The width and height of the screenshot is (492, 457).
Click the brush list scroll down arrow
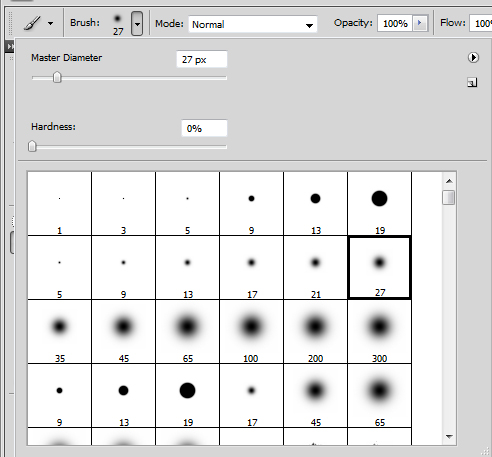tap(449, 436)
